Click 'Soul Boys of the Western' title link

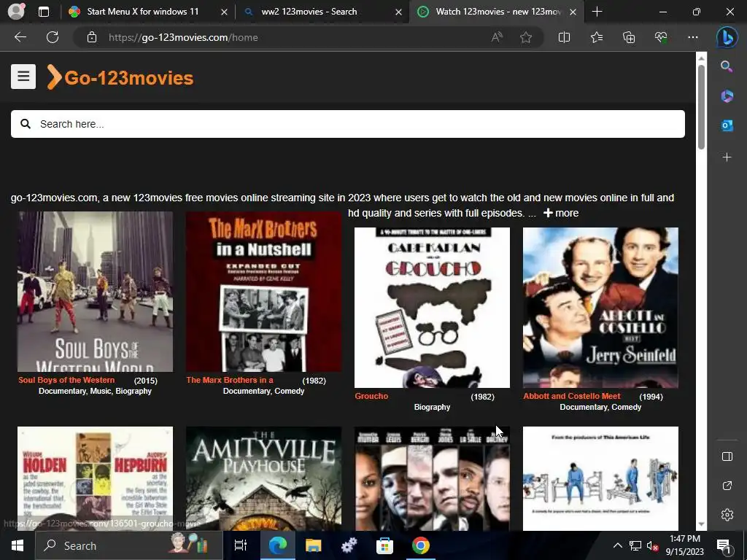pyautogui.click(x=66, y=380)
